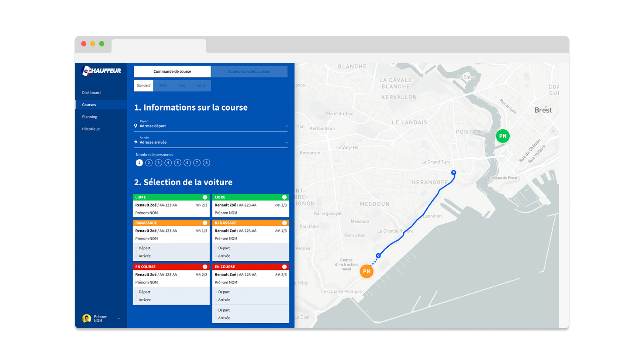Click the blue route end pin near Kerangoff
The height and width of the screenshot is (362, 644).
pyautogui.click(x=453, y=172)
